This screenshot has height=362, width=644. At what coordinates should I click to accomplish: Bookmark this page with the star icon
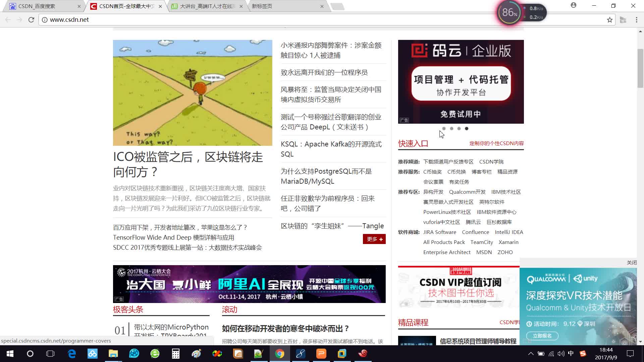coord(609,20)
